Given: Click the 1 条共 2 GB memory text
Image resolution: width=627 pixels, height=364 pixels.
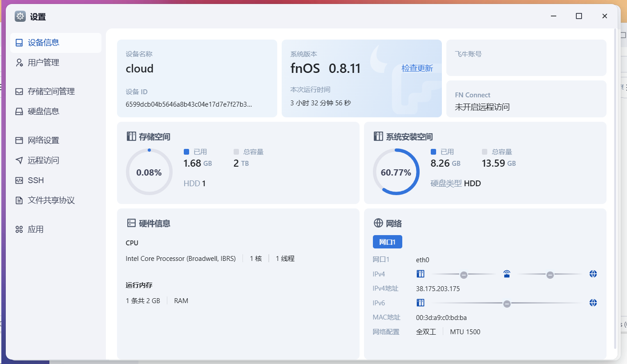Looking at the screenshot, I should click(x=143, y=301).
